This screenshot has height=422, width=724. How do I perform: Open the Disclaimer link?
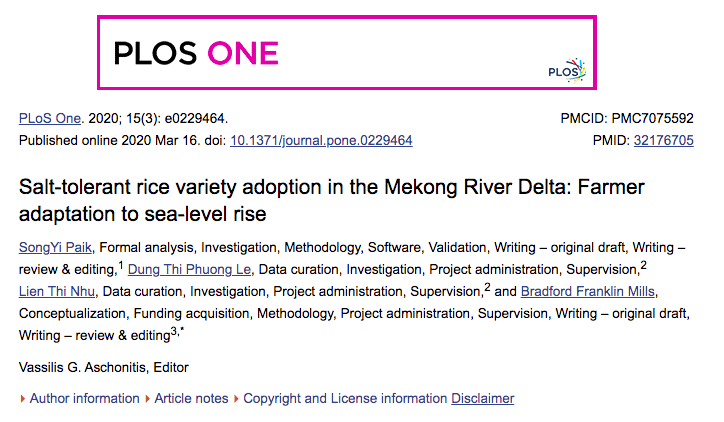click(482, 398)
